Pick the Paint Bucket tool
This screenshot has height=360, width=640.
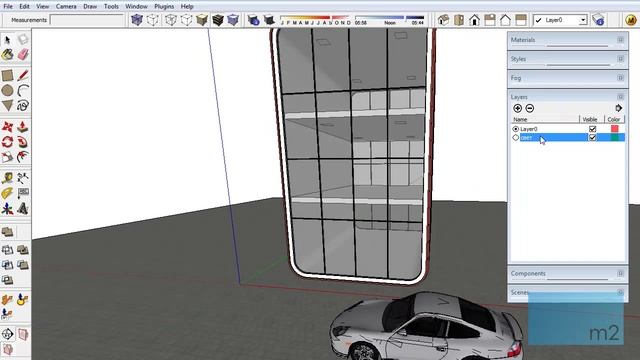[x=7, y=54]
